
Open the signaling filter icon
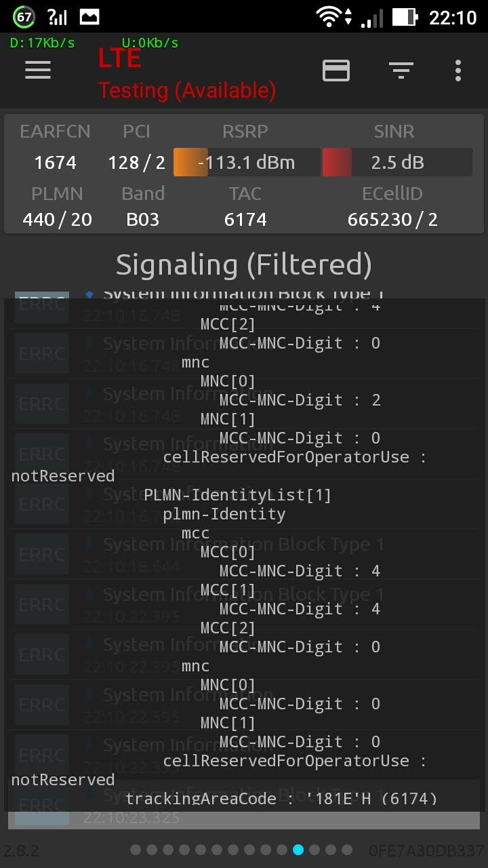401,70
